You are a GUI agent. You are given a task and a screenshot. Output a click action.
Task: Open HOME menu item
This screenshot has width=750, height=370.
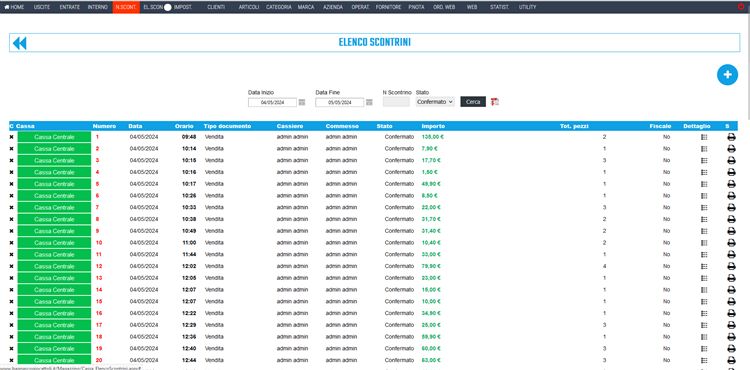(x=14, y=7)
